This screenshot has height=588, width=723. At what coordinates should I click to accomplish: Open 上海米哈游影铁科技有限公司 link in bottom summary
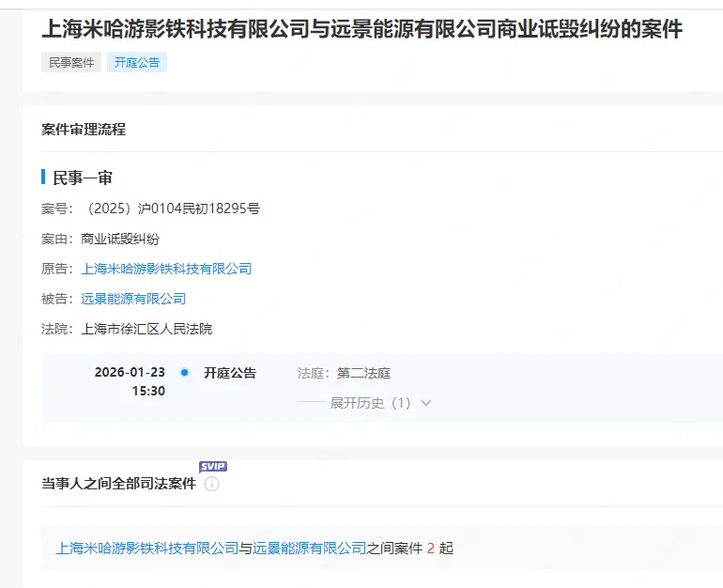point(147,548)
